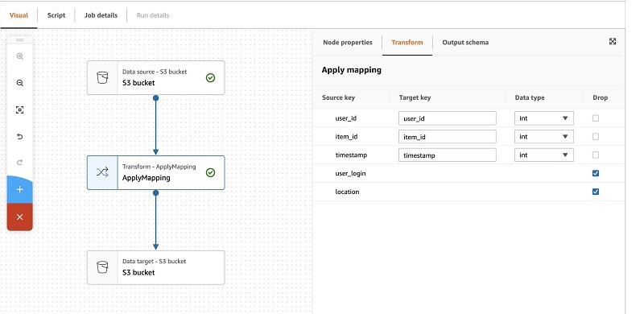
Task: Open the Run details tab
Action: [153, 15]
